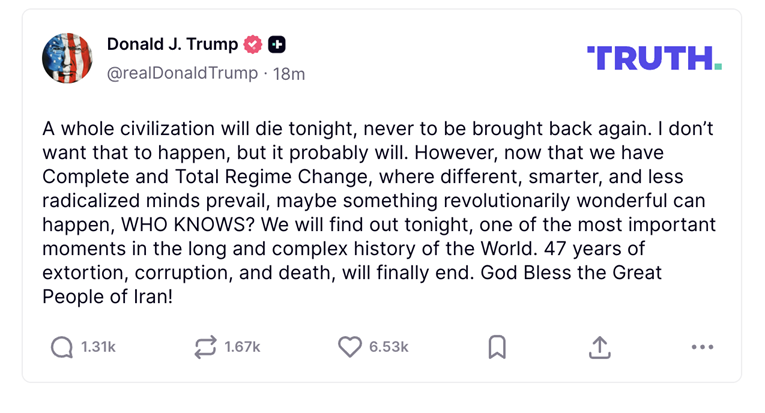Click the share upload icon
Viewport: 765px width, 413px height.
click(x=599, y=347)
